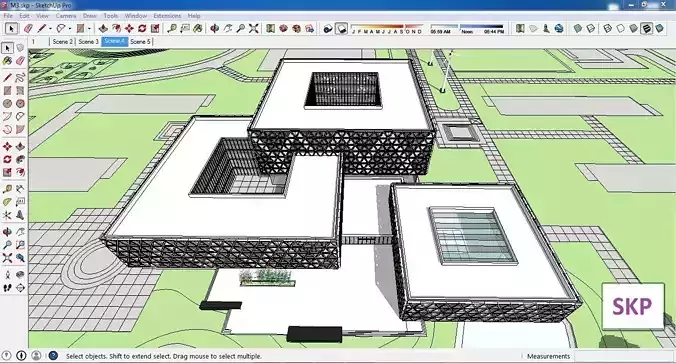Pick the Follow Me tool in left panel
The width and height of the screenshot is (676, 363).
tap(20, 160)
